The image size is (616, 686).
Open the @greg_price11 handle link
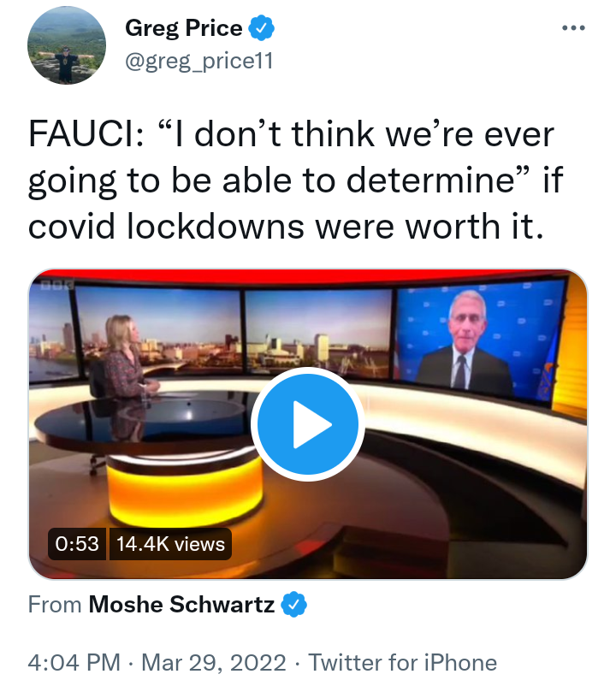click(x=199, y=61)
